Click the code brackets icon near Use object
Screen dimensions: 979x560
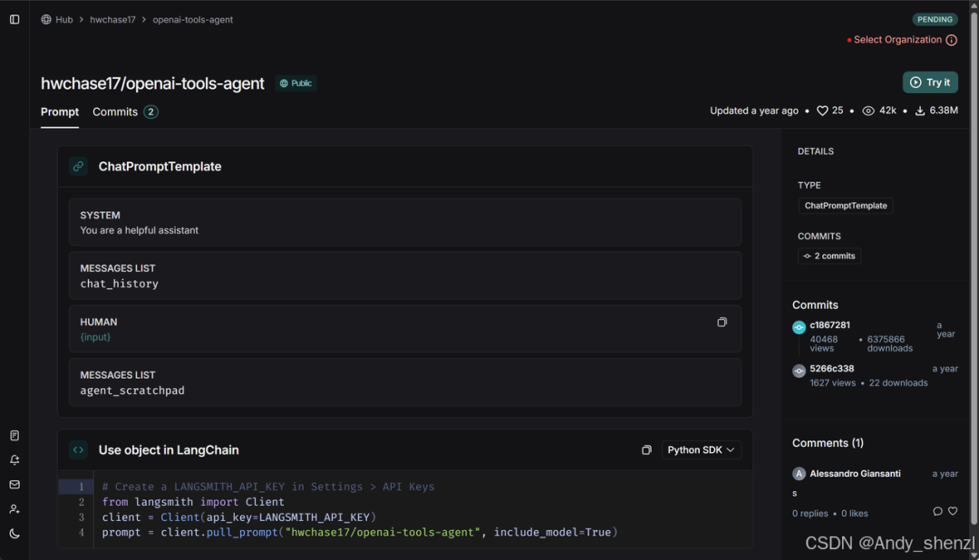[78, 449]
